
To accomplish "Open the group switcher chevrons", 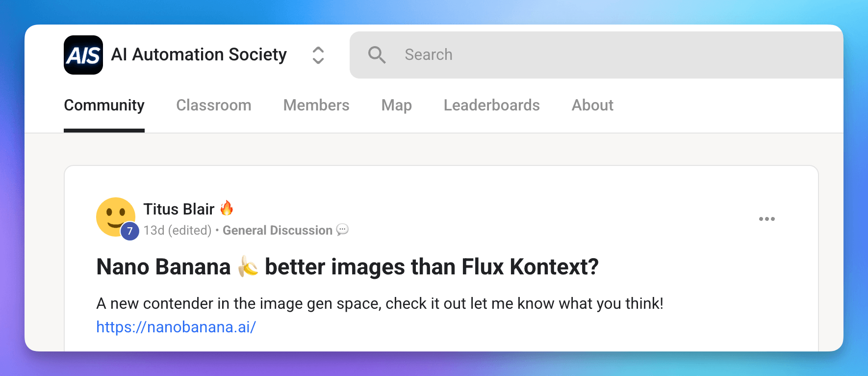I will [x=318, y=55].
